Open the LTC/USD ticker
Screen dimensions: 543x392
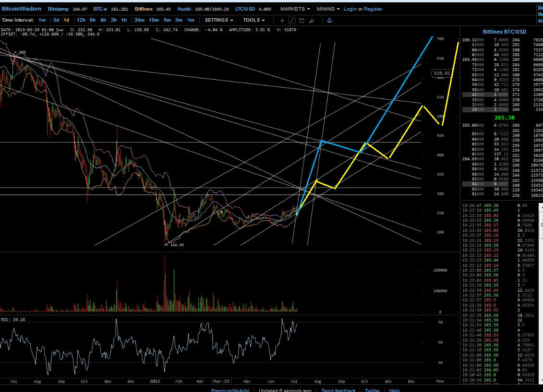point(253,9)
